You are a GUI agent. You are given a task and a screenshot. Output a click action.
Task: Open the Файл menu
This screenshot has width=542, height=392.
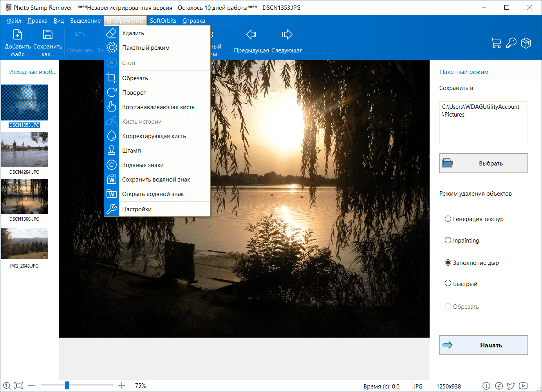click(14, 21)
